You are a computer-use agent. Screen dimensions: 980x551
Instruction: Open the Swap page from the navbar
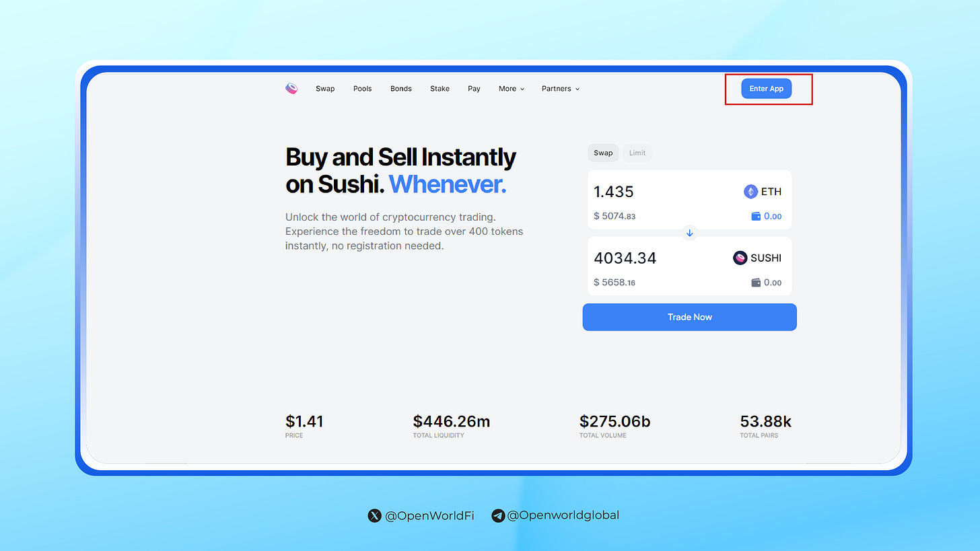(x=325, y=89)
